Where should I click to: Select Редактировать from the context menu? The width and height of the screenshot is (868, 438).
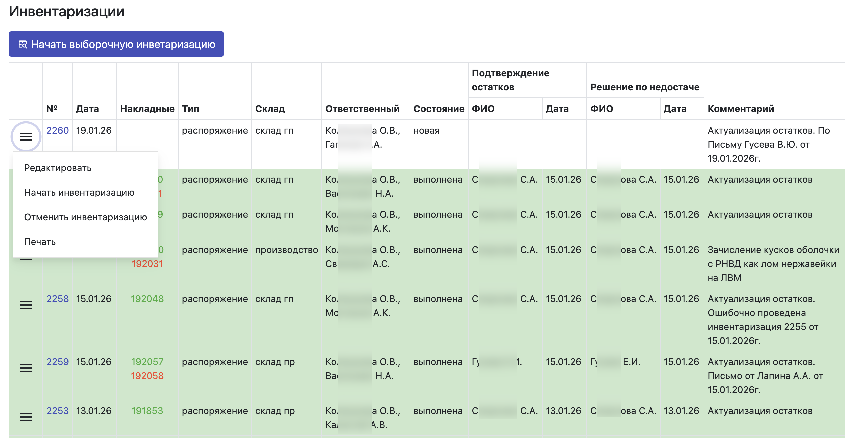click(58, 168)
